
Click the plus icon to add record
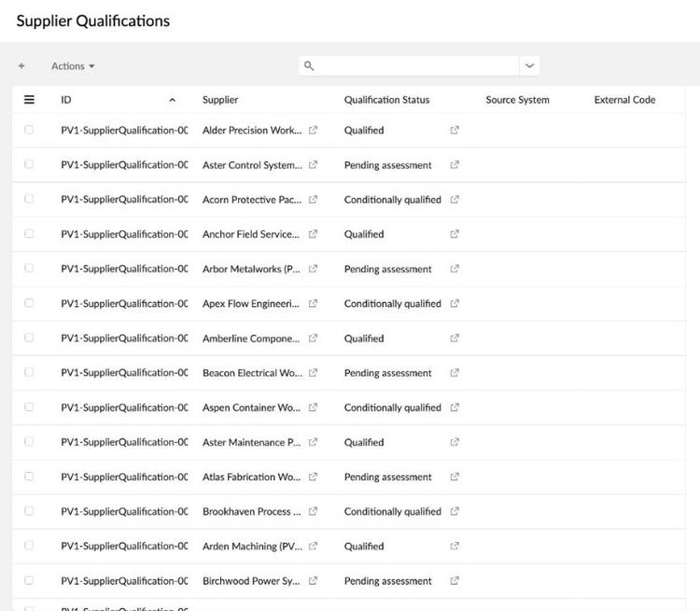pos(21,66)
